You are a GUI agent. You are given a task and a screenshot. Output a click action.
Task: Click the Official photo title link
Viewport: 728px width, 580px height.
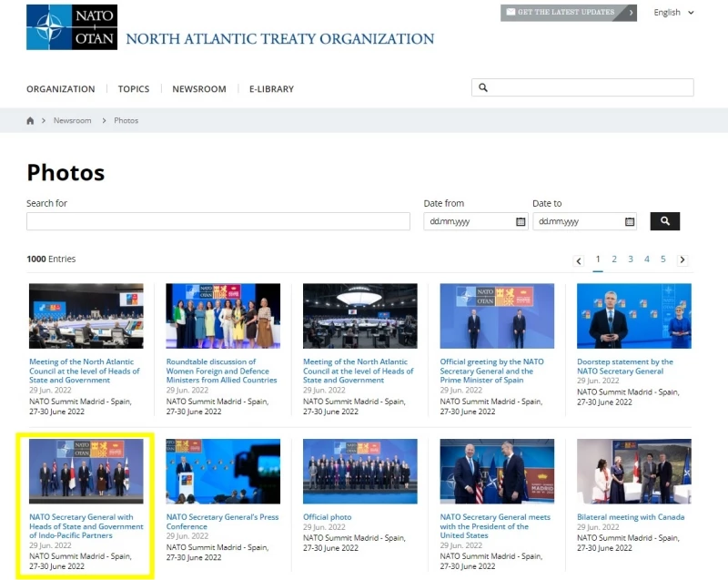328,517
